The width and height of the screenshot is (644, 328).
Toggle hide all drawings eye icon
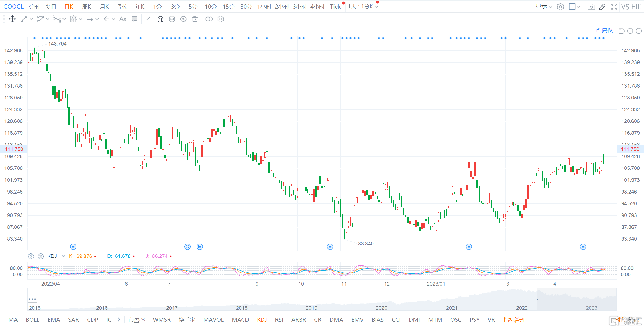(183, 19)
